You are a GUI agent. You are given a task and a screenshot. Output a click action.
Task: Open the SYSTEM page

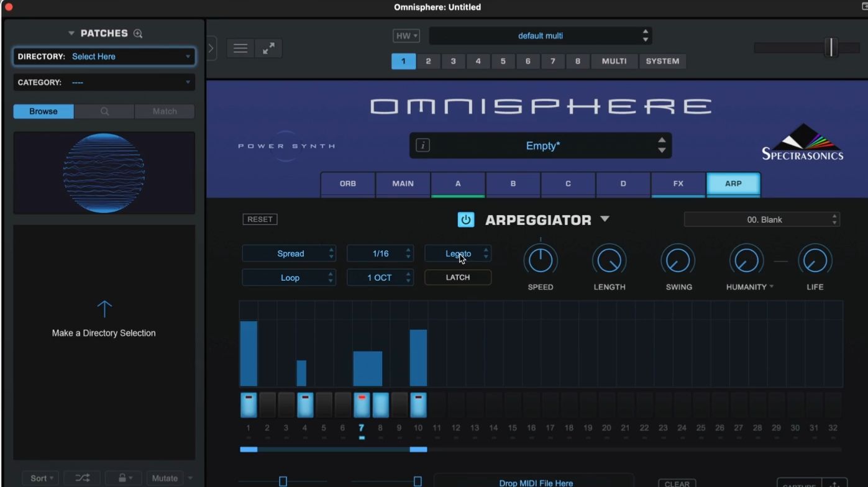662,61
